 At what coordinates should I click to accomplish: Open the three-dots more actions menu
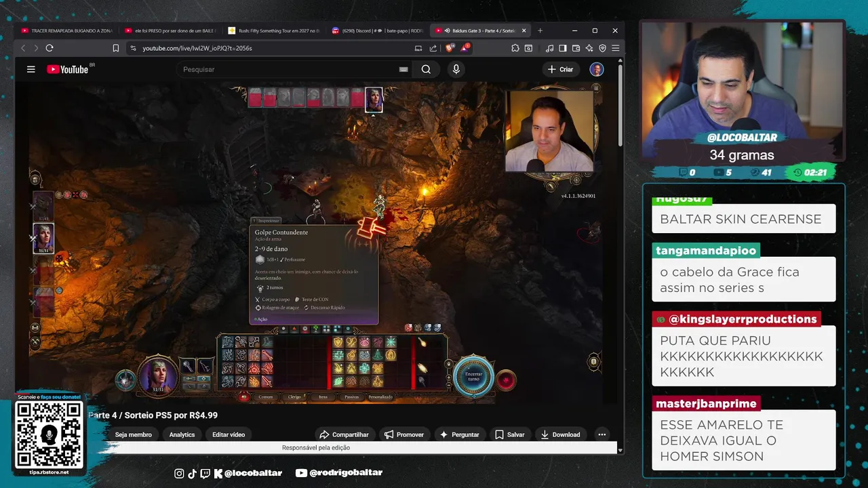click(x=601, y=434)
